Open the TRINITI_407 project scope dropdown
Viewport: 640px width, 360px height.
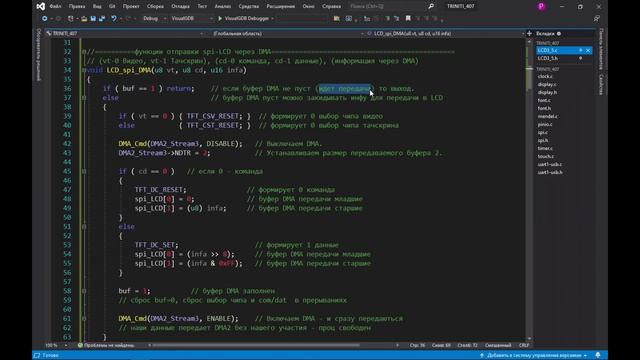(125, 33)
